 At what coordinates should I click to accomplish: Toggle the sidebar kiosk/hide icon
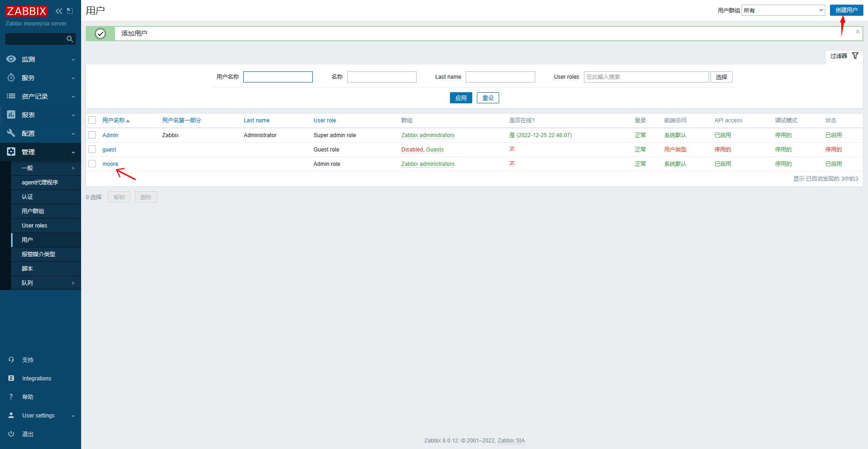pyautogui.click(x=70, y=11)
